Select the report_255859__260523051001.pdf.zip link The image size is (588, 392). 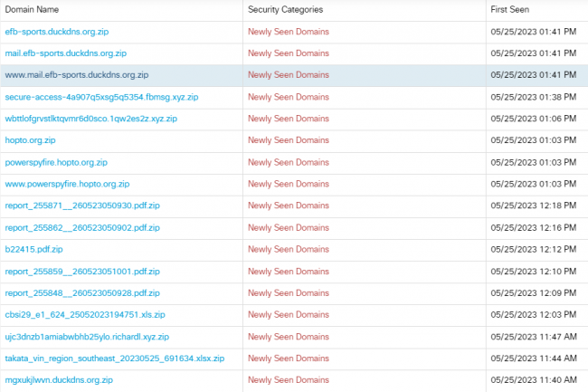82,271
